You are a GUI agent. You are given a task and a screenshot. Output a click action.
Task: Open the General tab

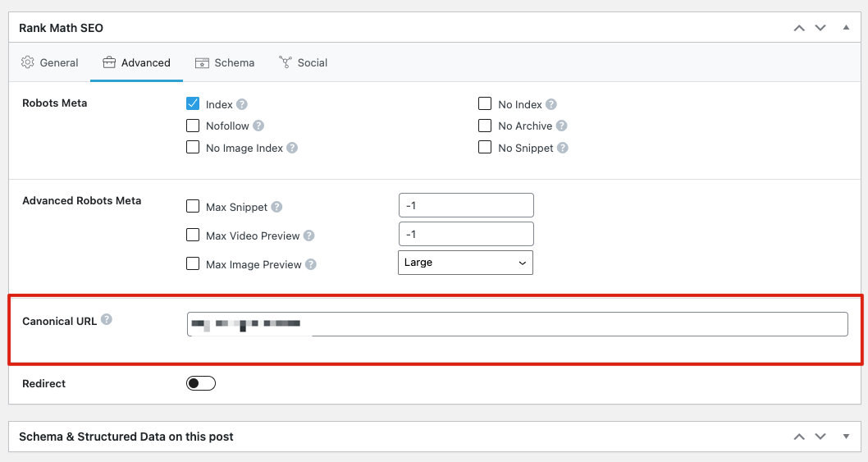click(50, 62)
